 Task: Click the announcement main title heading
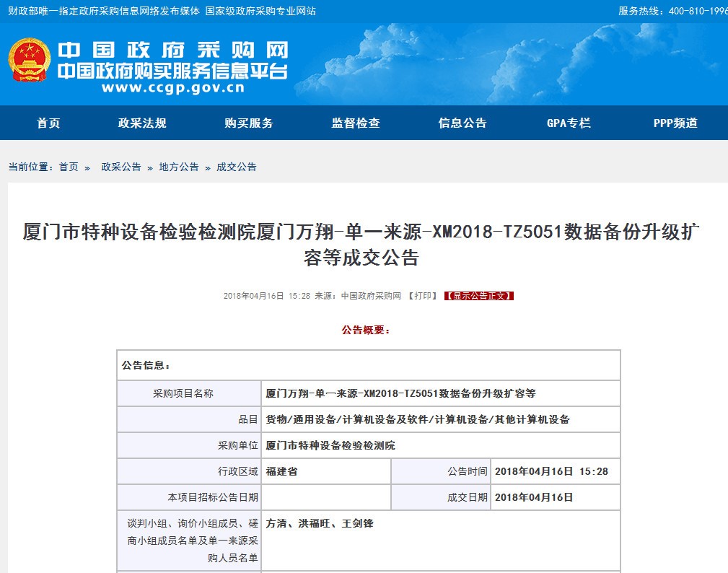point(361,244)
